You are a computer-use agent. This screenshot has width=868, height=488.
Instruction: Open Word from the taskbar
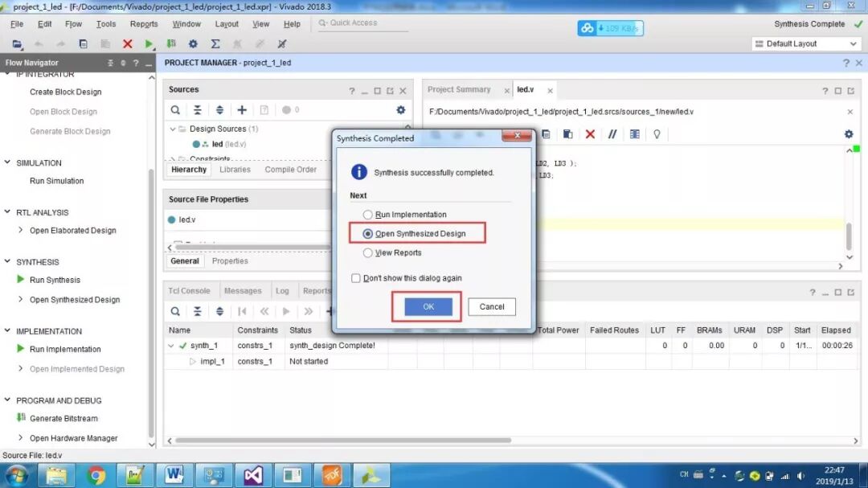point(174,475)
